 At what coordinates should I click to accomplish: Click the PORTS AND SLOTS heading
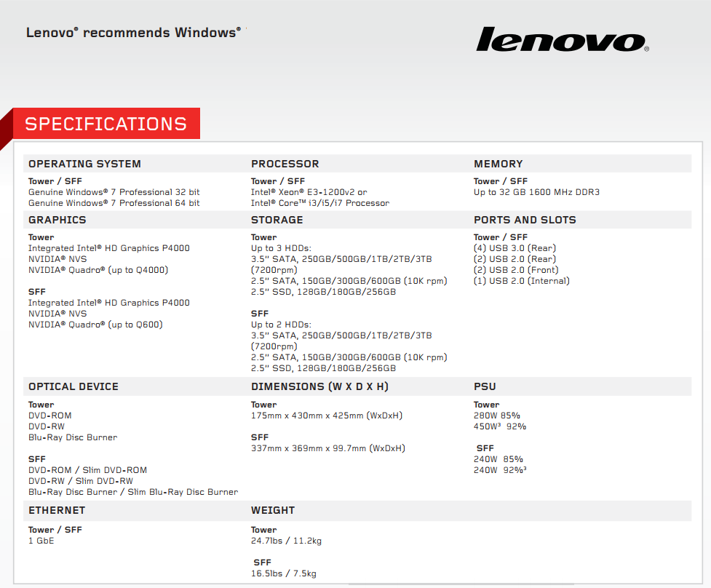coord(525,220)
